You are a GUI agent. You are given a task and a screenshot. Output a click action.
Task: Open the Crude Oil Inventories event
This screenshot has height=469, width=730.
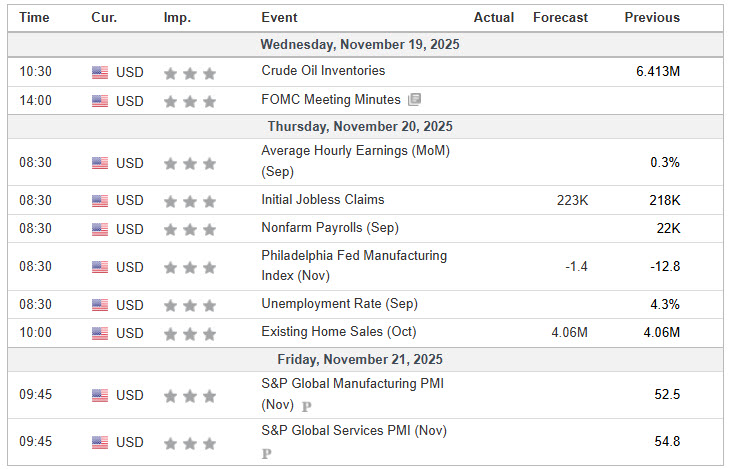[323, 71]
